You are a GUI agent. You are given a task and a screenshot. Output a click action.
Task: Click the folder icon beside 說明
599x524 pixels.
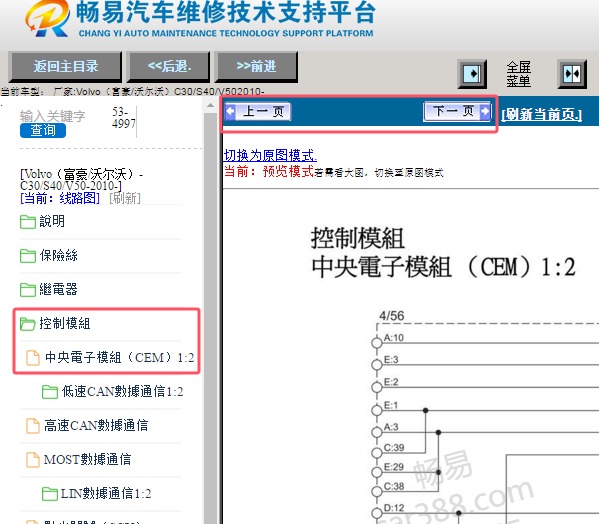pyautogui.click(x=28, y=222)
